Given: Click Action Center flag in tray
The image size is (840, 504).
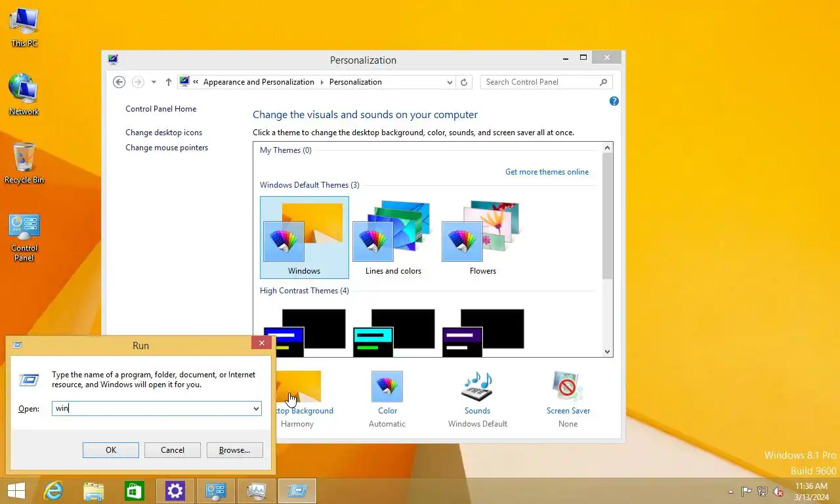Looking at the screenshot, I should click(747, 492).
